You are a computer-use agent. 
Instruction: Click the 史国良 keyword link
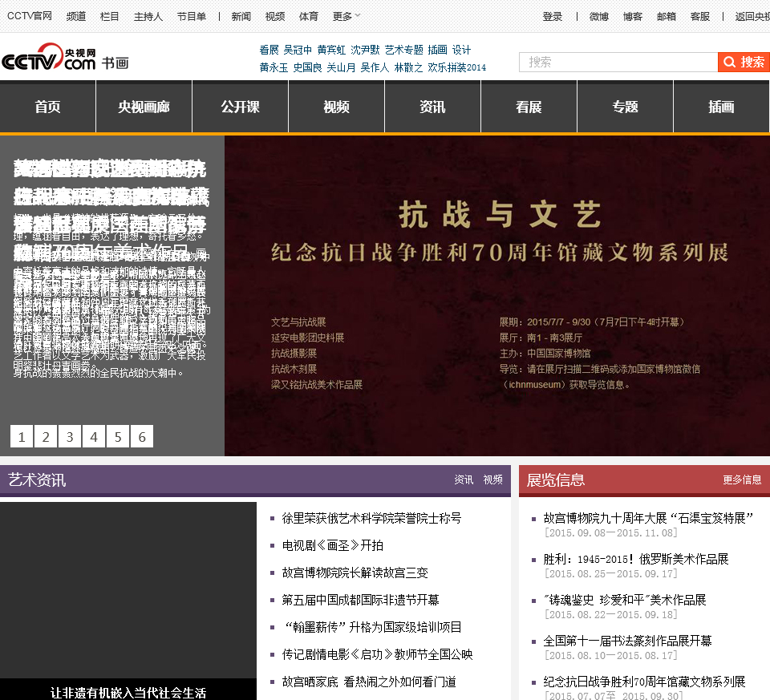tap(307, 67)
